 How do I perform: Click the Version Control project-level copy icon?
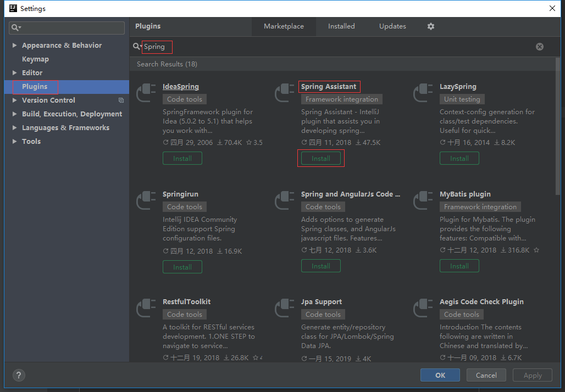[121, 100]
